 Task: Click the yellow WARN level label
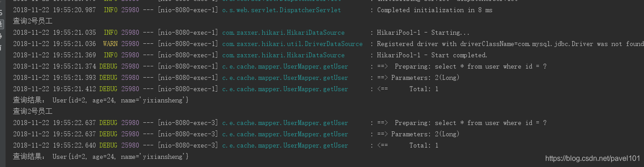pyautogui.click(x=110, y=44)
